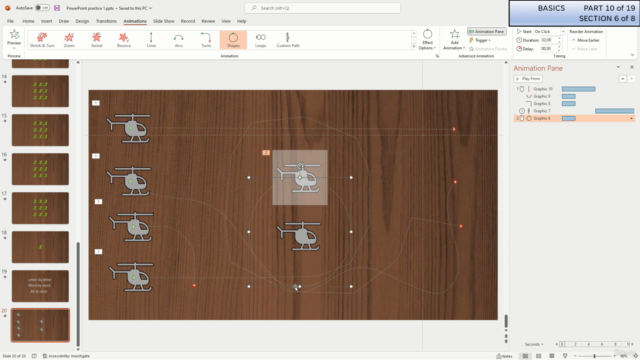Open the Trigger dropdown
The width and height of the screenshot is (640, 360).
480,40
